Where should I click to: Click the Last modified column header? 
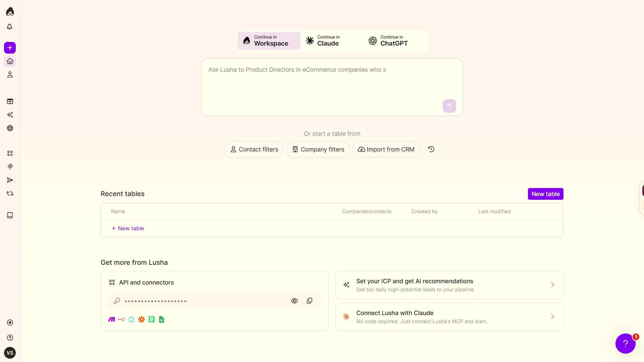[494, 212]
